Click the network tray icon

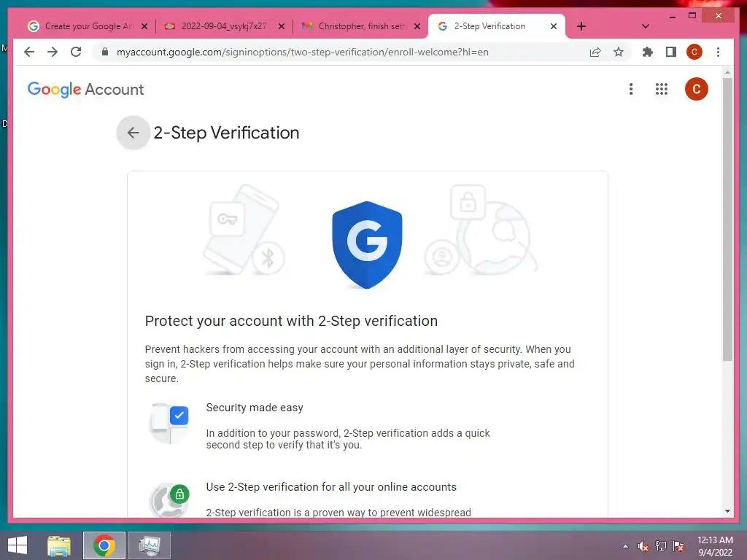661,546
